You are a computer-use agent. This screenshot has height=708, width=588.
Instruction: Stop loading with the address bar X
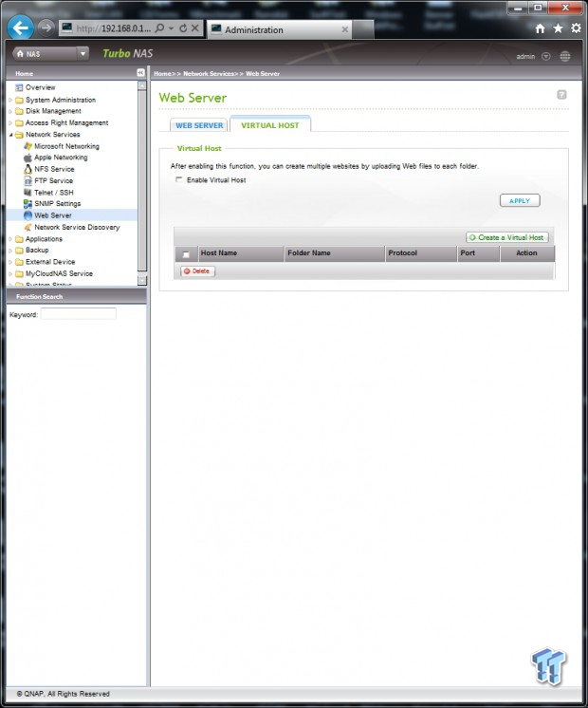pos(195,28)
